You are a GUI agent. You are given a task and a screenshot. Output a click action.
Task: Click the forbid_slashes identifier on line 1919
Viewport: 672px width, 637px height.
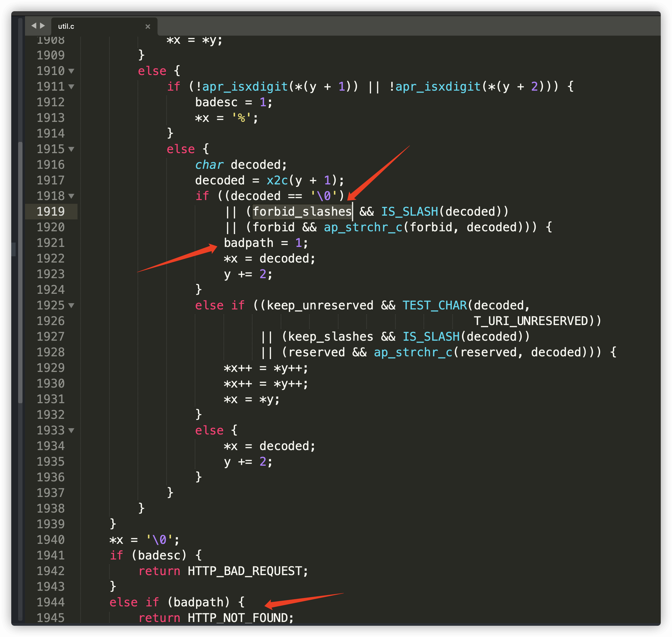[302, 212]
